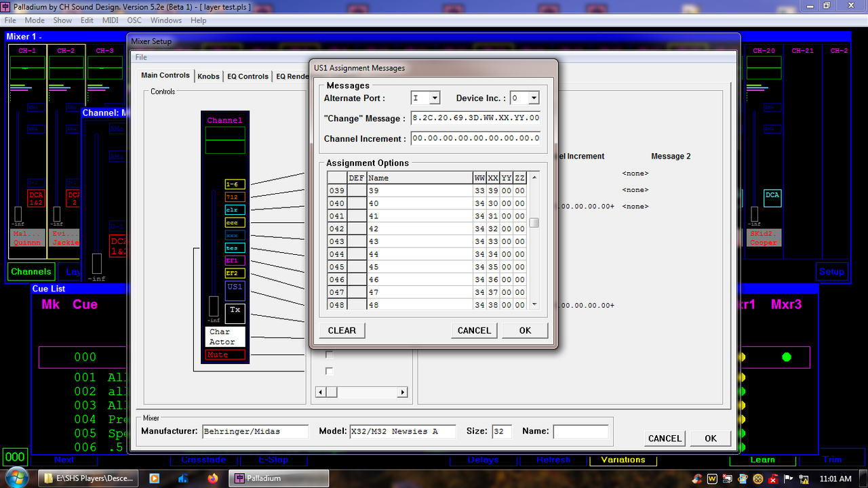Select the Tx control box in channel strip

(235, 313)
